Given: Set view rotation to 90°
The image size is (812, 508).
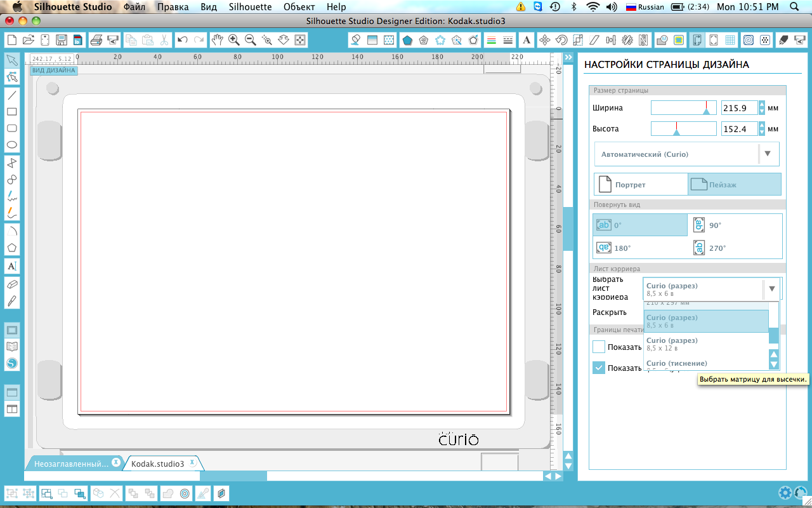Looking at the screenshot, I should click(735, 225).
